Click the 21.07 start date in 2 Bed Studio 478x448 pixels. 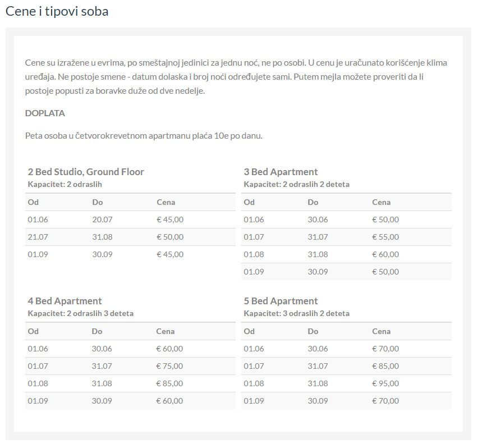tap(37, 237)
